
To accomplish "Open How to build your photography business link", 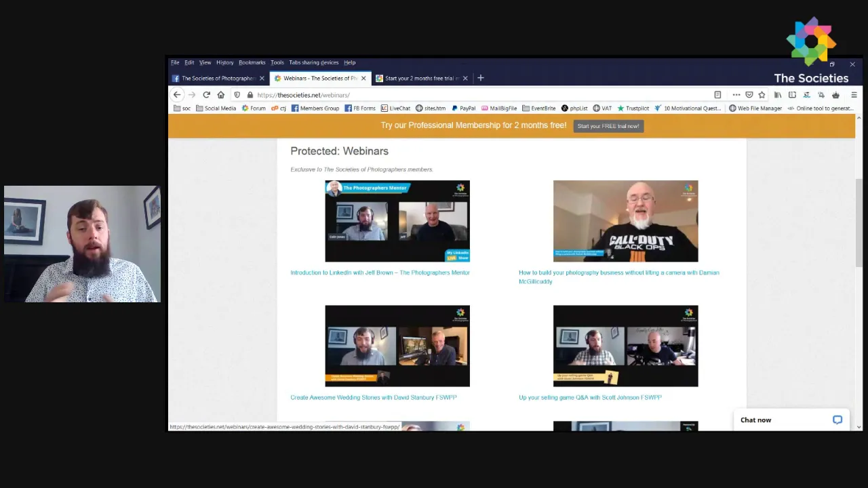I will 618,277.
